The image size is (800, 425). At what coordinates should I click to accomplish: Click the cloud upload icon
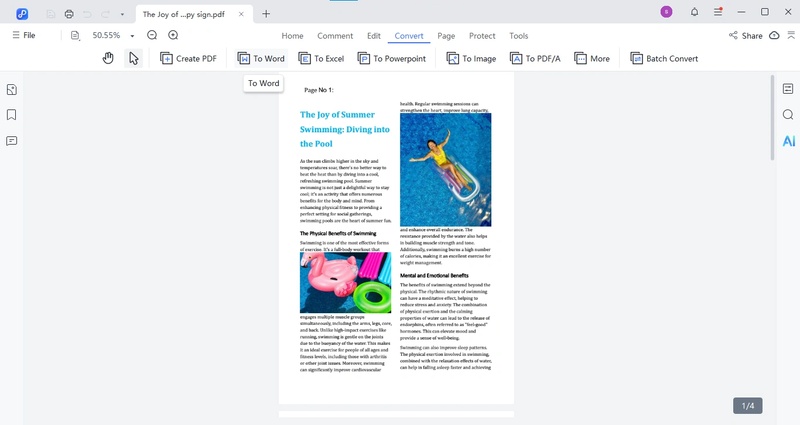click(x=774, y=35)
